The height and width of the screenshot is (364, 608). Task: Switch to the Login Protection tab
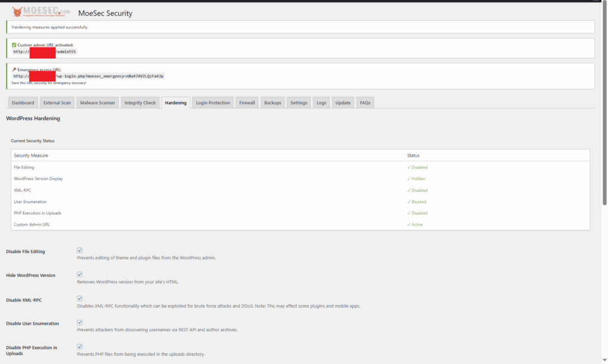click(x=213, y=102)
